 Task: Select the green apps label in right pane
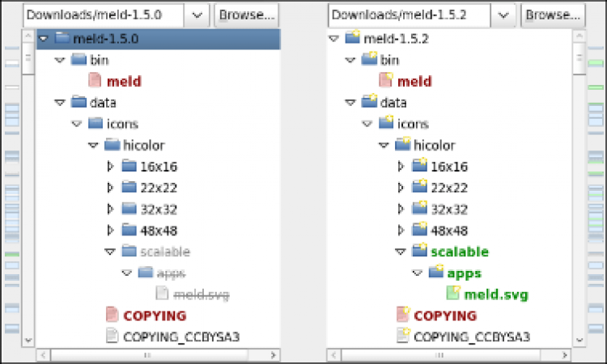tap(465, 273)
